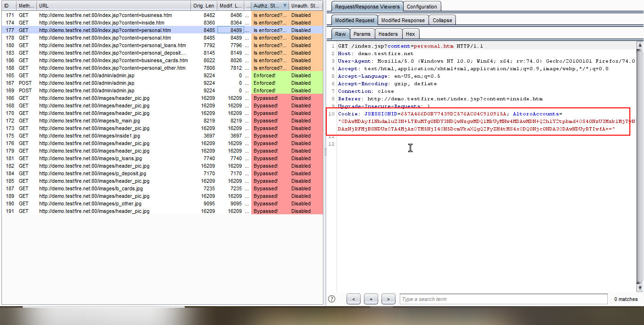644x325 pixels.
Task: Click the Referer header line
Action: tap(440, 99)
